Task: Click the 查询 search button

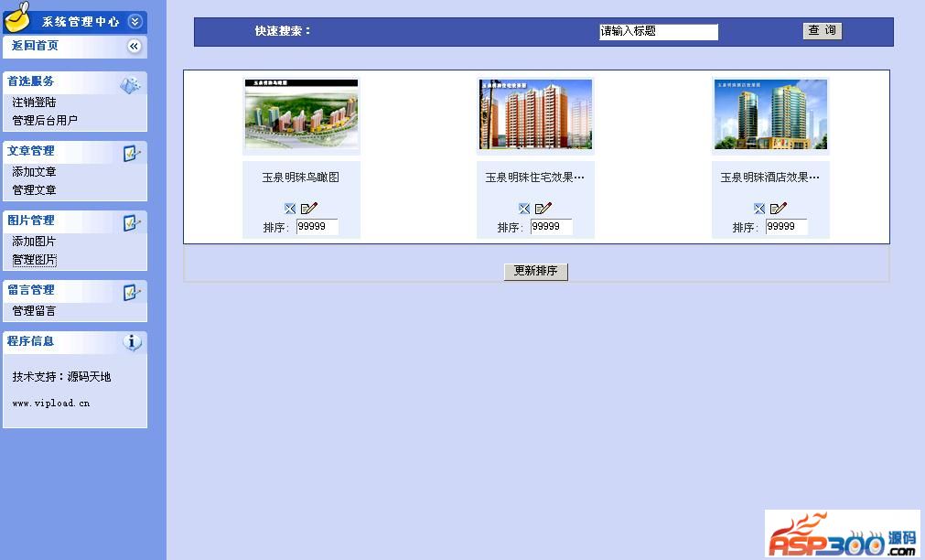Action: 822,31
